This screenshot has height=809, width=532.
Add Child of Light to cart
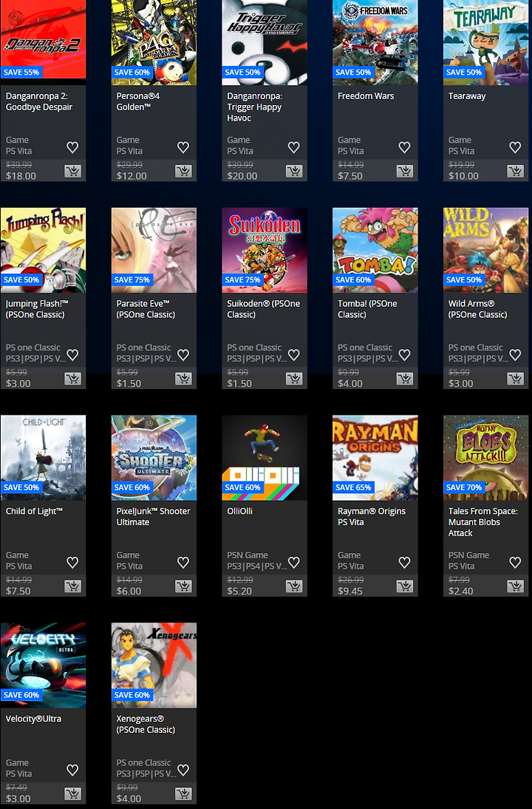72,586
